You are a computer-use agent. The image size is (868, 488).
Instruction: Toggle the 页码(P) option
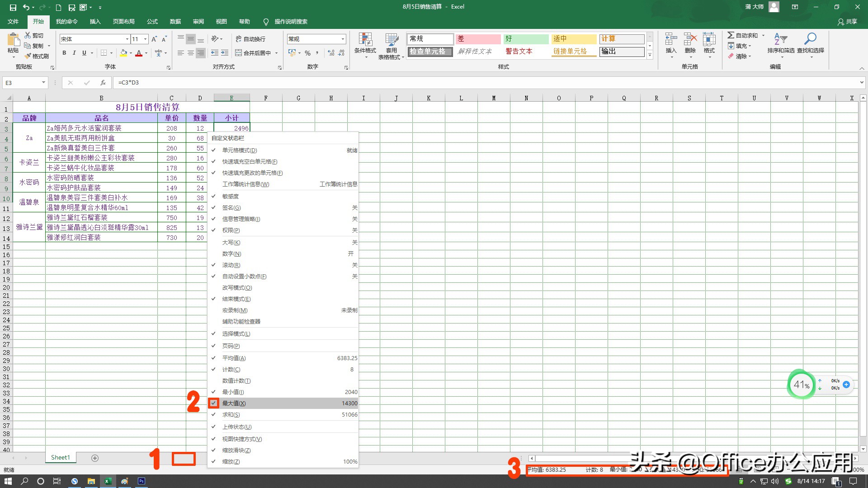(x=283, y=346)
